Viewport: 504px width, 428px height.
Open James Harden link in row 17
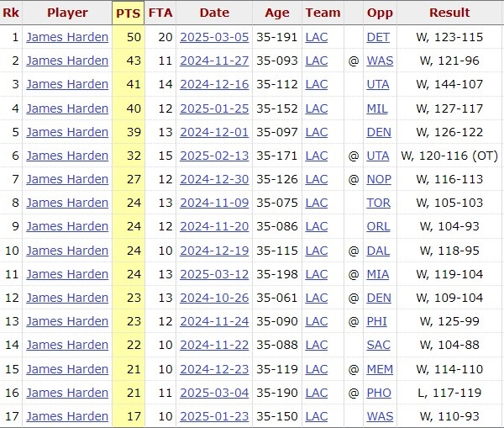pyautogui.click(x=67, y=416)
